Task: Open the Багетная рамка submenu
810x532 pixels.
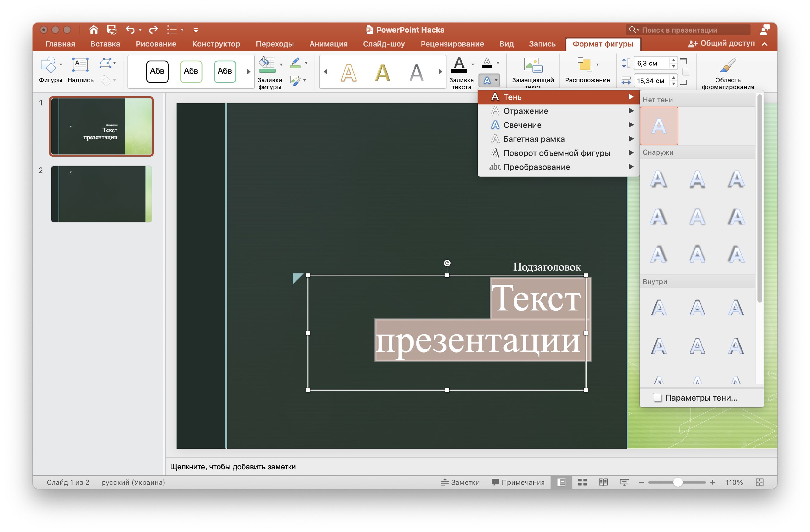Action: pos(558,139)
